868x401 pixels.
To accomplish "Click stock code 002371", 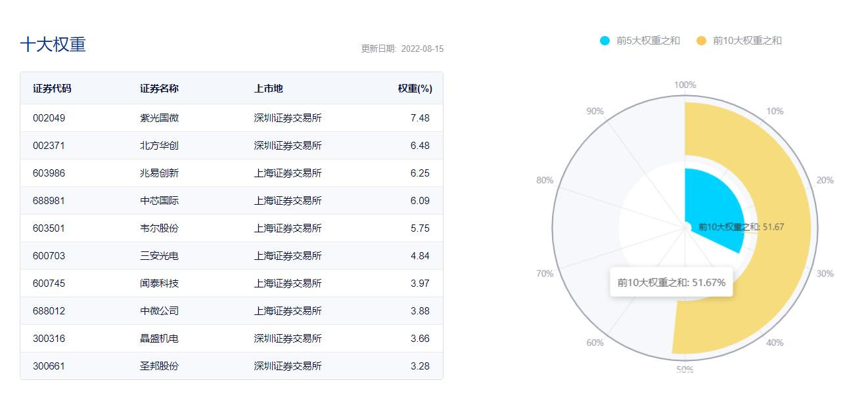I will pos(49,146).
